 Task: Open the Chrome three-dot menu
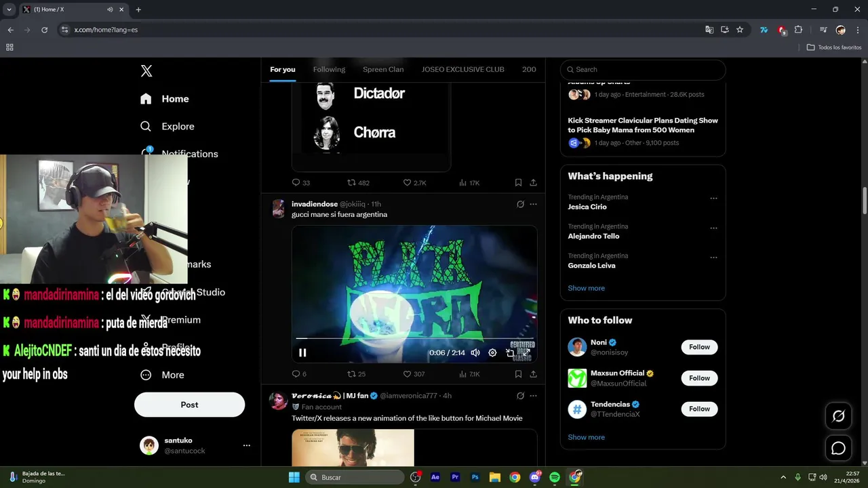coord(857,30)
